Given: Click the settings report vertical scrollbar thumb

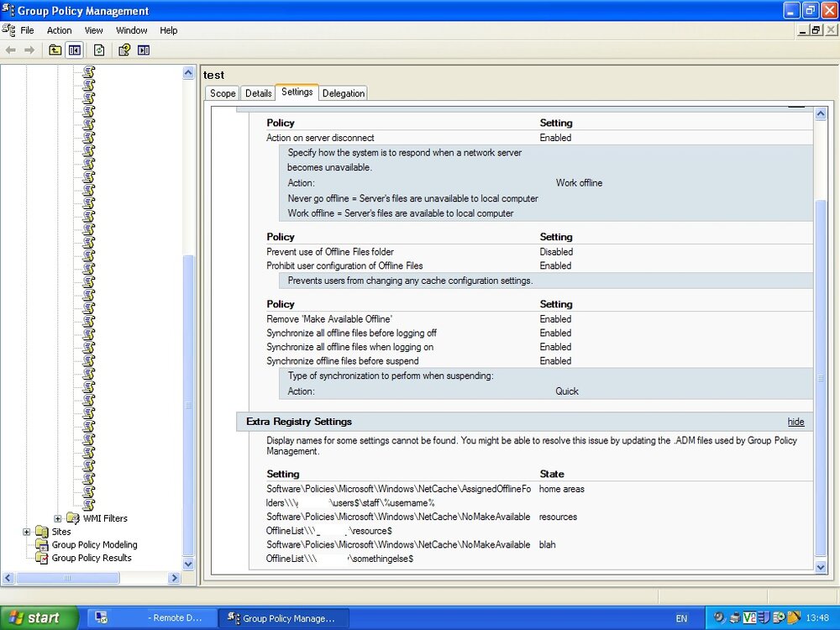Looking at the screenshot, I should click(820, 378).
